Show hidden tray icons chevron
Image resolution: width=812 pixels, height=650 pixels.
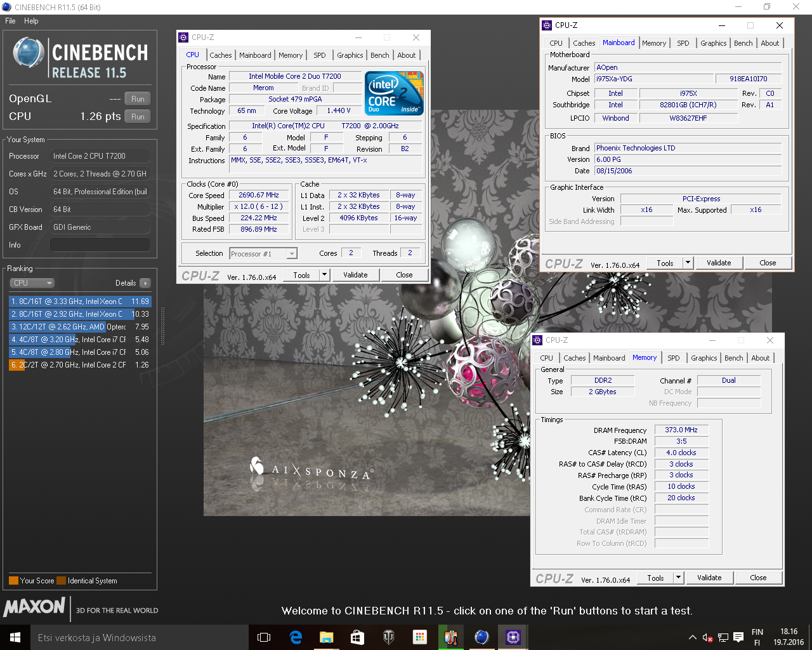[x=692, y=637]
